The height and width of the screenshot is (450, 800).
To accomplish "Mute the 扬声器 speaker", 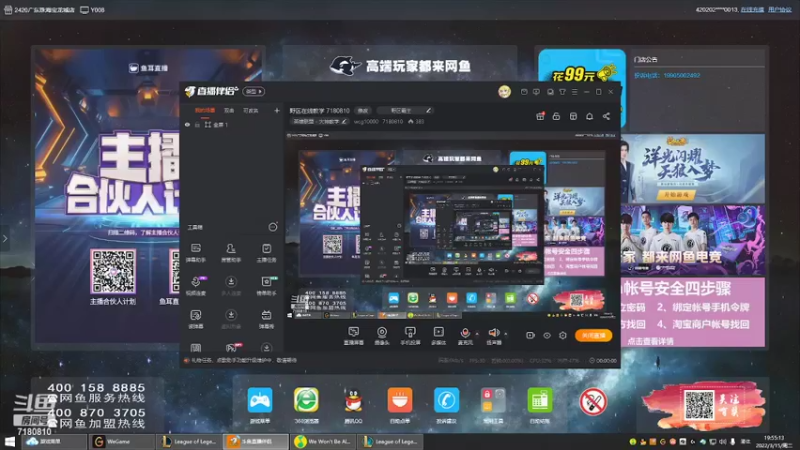I will 493,336.
